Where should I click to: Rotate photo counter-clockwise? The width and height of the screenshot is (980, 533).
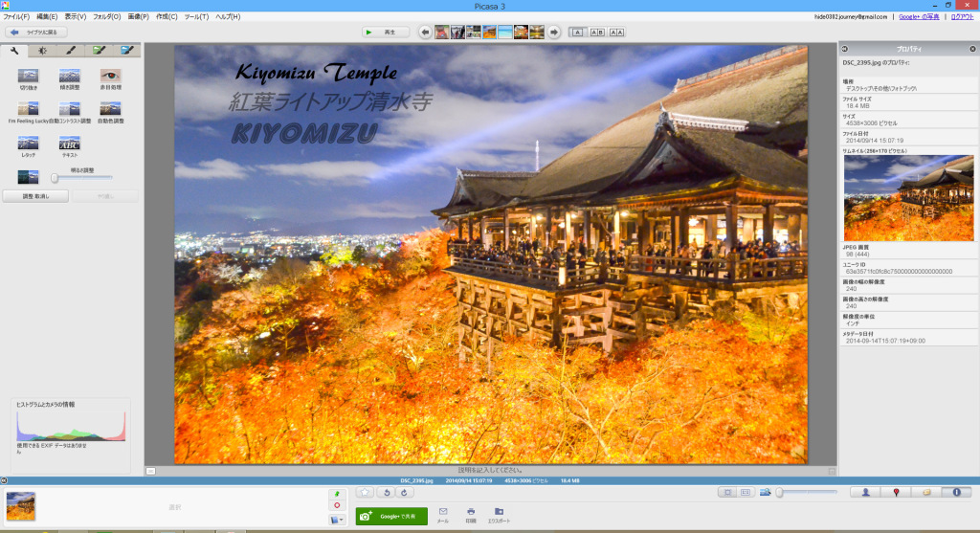tap(387, 493)
